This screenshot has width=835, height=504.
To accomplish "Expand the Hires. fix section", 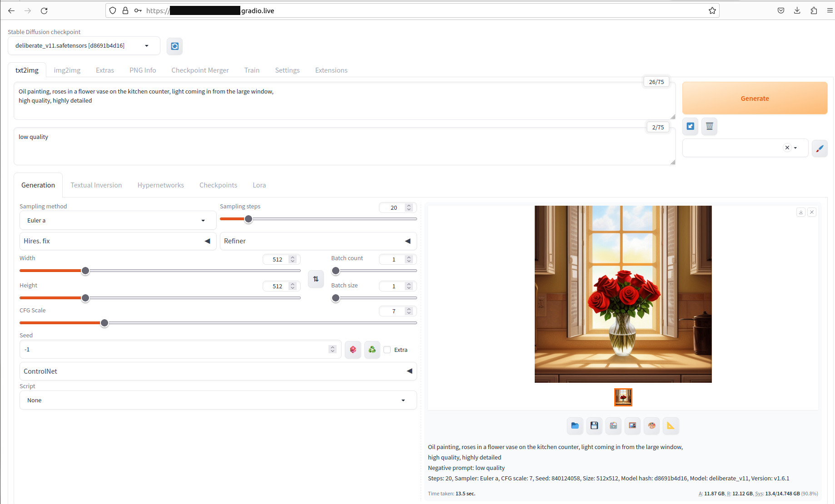I will point(208,241).
